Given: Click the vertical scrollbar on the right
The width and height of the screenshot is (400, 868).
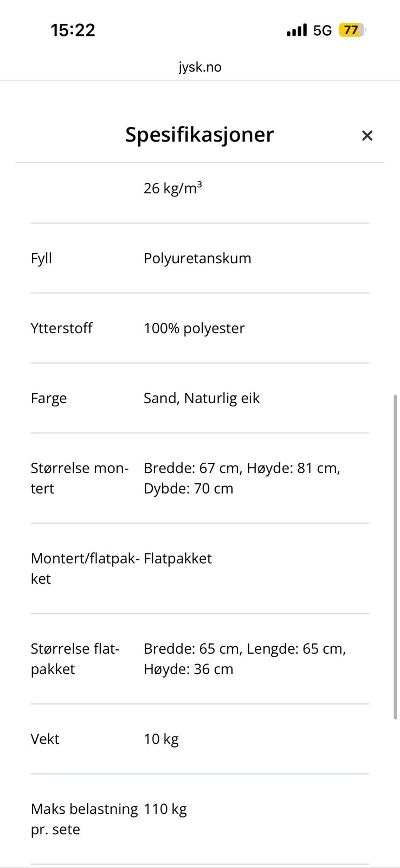Looking at the screenshot, I should tap(395, 557).
